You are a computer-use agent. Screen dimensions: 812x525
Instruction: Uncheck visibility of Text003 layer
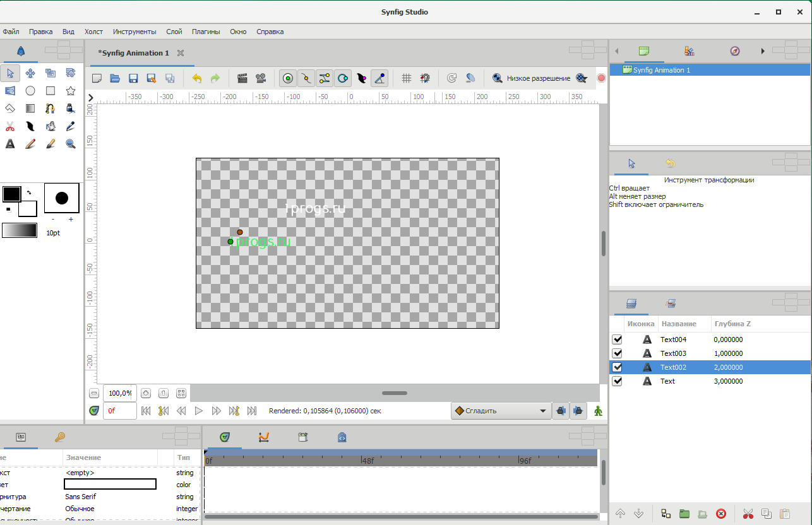[617, 353]
